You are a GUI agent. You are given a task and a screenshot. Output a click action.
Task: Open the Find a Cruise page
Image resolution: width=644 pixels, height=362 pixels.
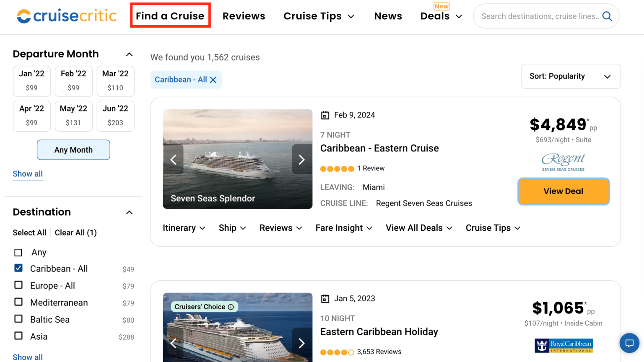tap(170, 16)
